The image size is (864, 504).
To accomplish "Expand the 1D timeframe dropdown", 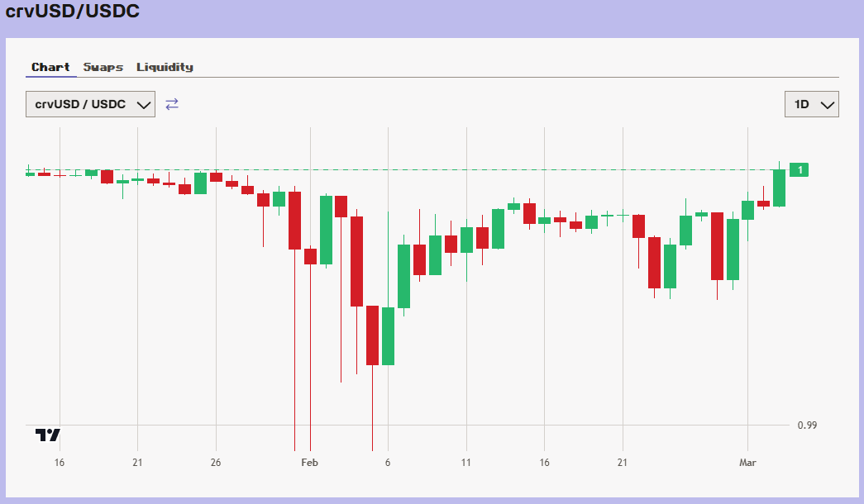I will (x=812, y=104).
